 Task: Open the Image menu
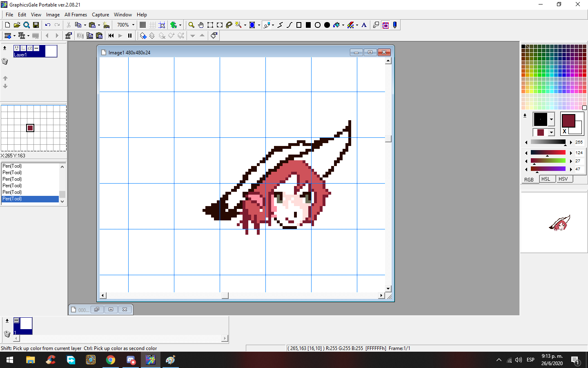point(53,15)
